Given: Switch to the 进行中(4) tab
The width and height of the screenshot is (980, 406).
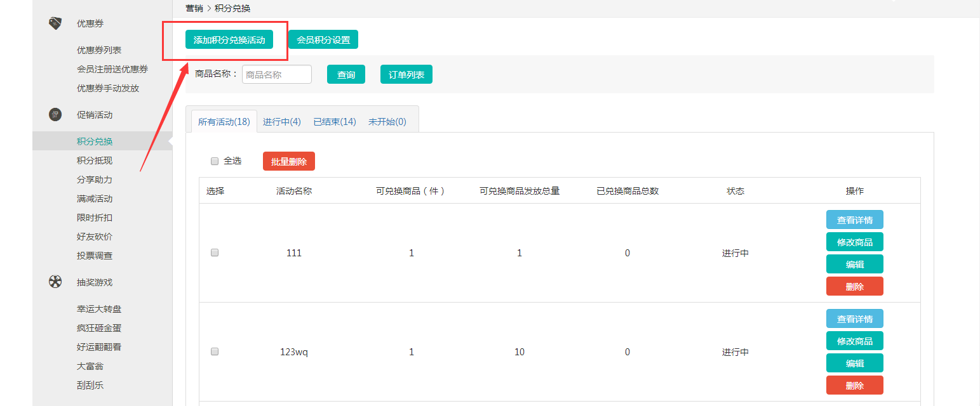Looking at the screenshot, I should pos(281,122).
